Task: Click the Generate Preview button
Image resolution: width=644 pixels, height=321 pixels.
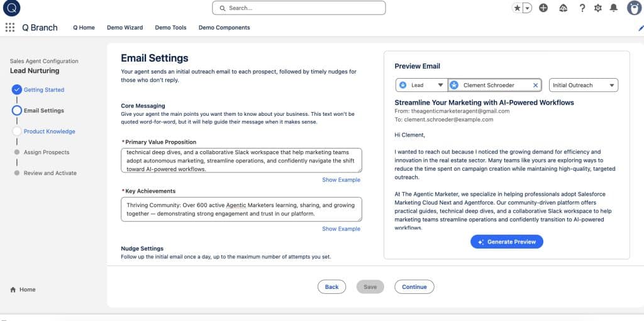Action: pyautogui.click(x=507, y=242)
